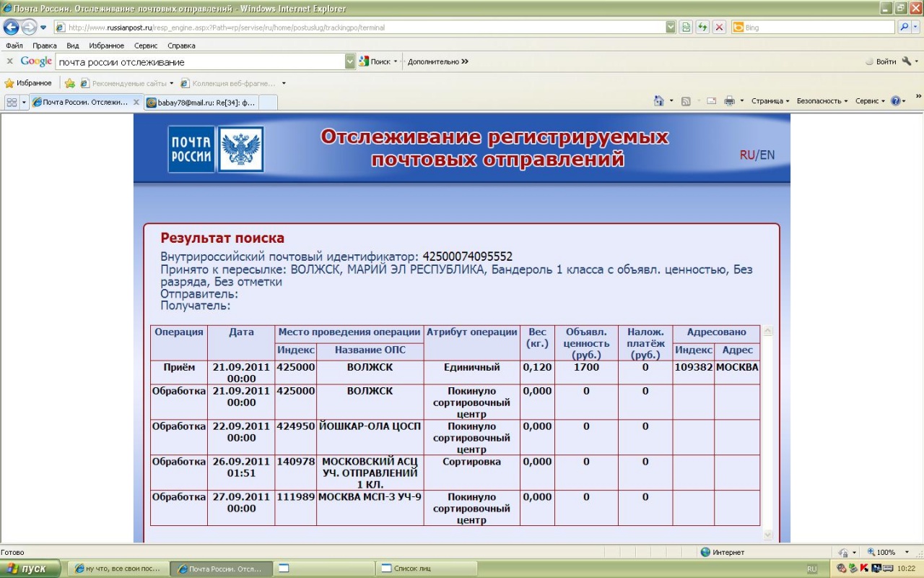This screenshot has width=924, height=578.
Task: Close the Google toolbar with its X
Action: pyautogui.click(x=9, y=61)
